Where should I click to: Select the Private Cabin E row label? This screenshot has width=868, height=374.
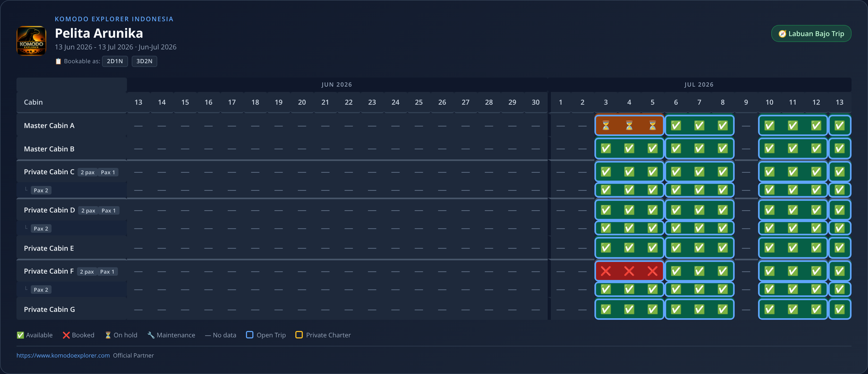pyautogui.click(x=49, y=248)
